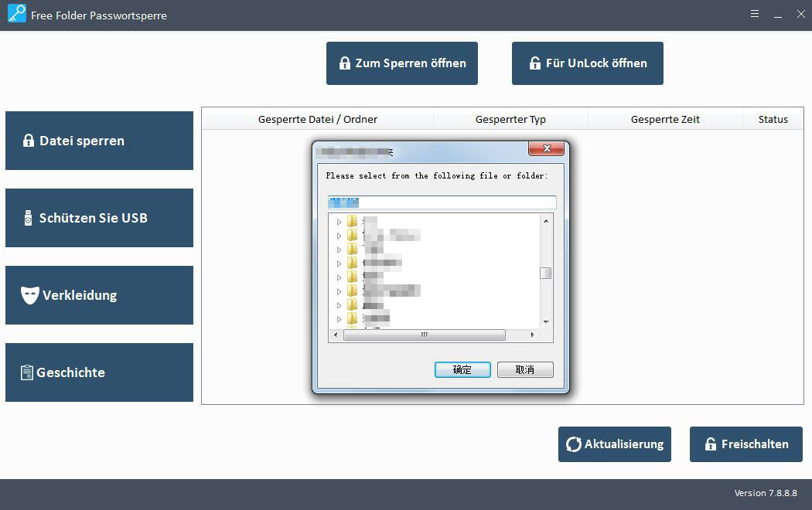The width and height of the screenshot is (812, 510).
Task: Click the Freischalten unlock button
Action: pos(745,444)
